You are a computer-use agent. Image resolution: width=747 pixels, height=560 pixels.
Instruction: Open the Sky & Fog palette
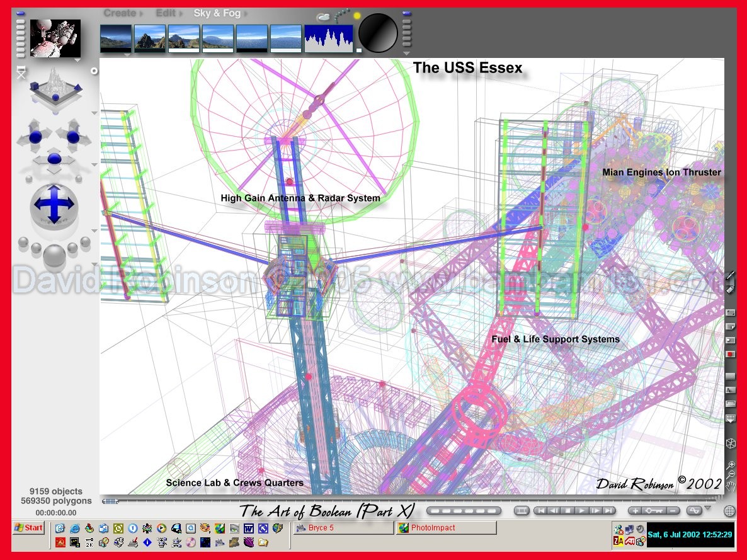click(x=217, y=13)
